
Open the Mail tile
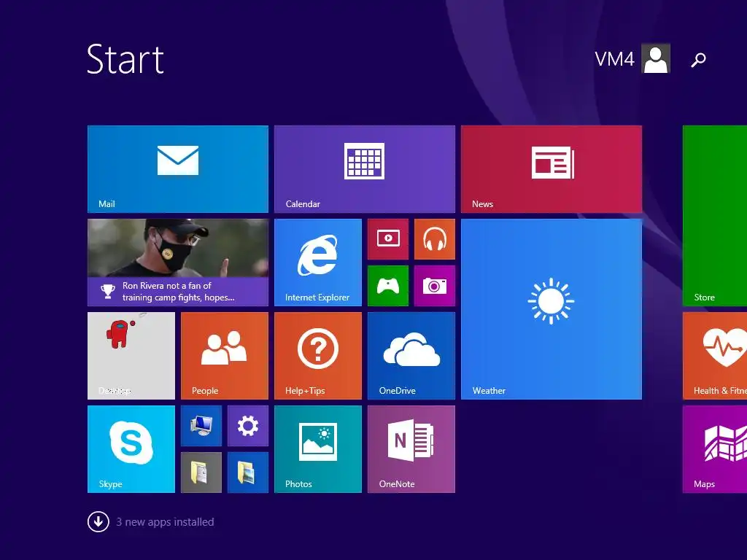pos(178,169)
